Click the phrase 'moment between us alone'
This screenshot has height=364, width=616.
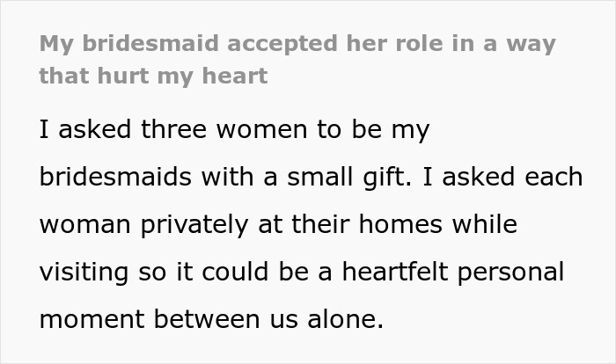[x=211, y=320]
